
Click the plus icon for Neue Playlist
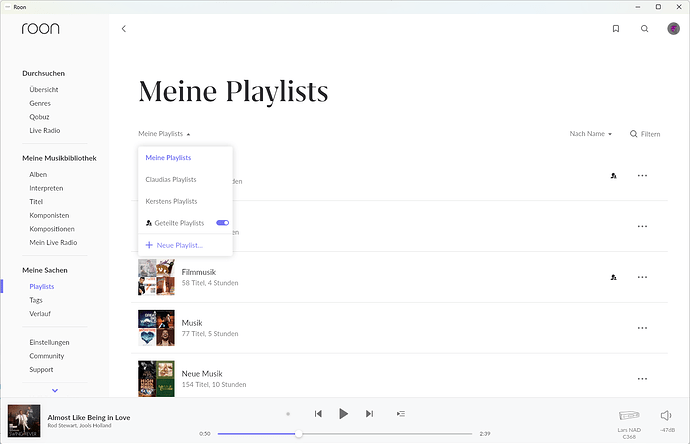pyautogui.click(x=149, y=245)
